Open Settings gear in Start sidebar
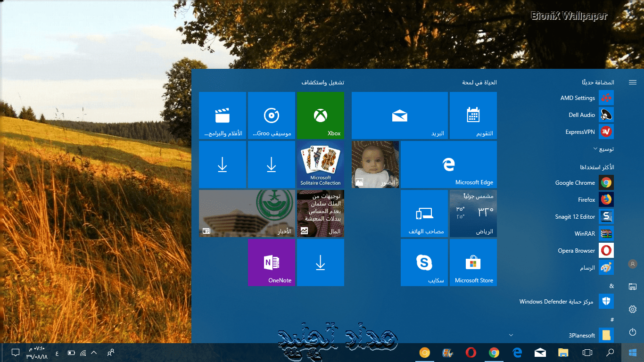Image resolution: width=644 pixels, height=362 pixels. coord(633,309)
